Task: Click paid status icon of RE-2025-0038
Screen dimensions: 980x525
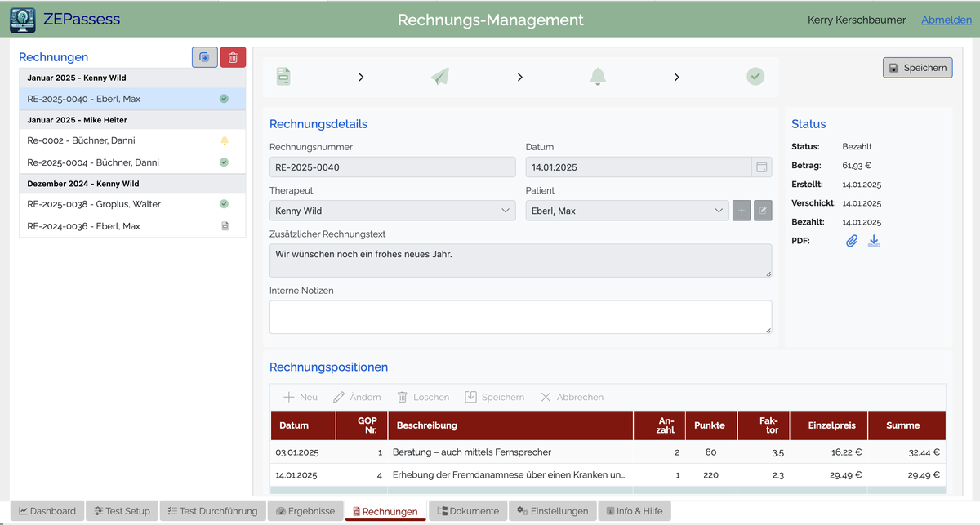Action: (x=224, y=204)
